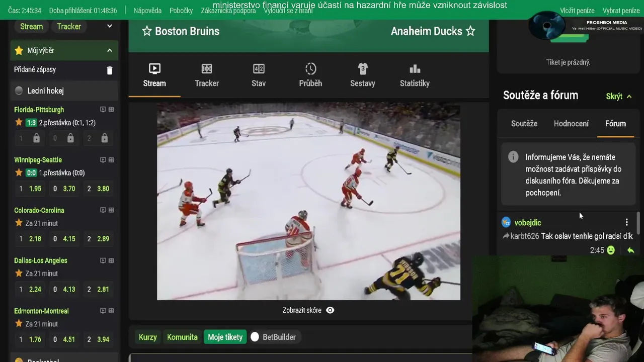Unstar the Florida-Pittsburgh match
Viewport: 644px width, 362px height.
[x=19, y=122]
